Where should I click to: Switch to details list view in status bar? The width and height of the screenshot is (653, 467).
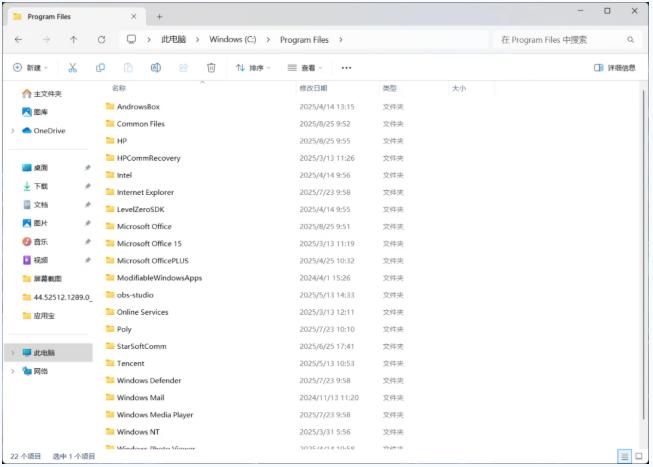(624, 456)
